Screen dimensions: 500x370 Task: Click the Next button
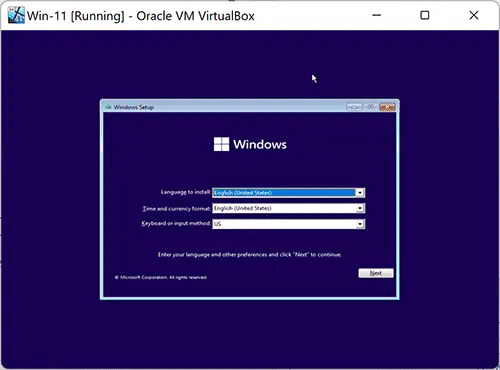376,273
